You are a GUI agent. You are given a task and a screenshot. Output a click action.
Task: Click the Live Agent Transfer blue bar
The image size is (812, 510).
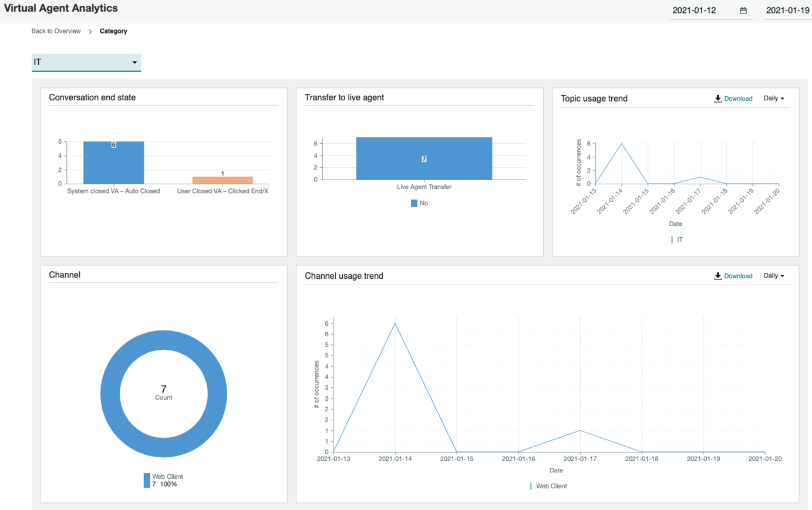tap(424, 158)
